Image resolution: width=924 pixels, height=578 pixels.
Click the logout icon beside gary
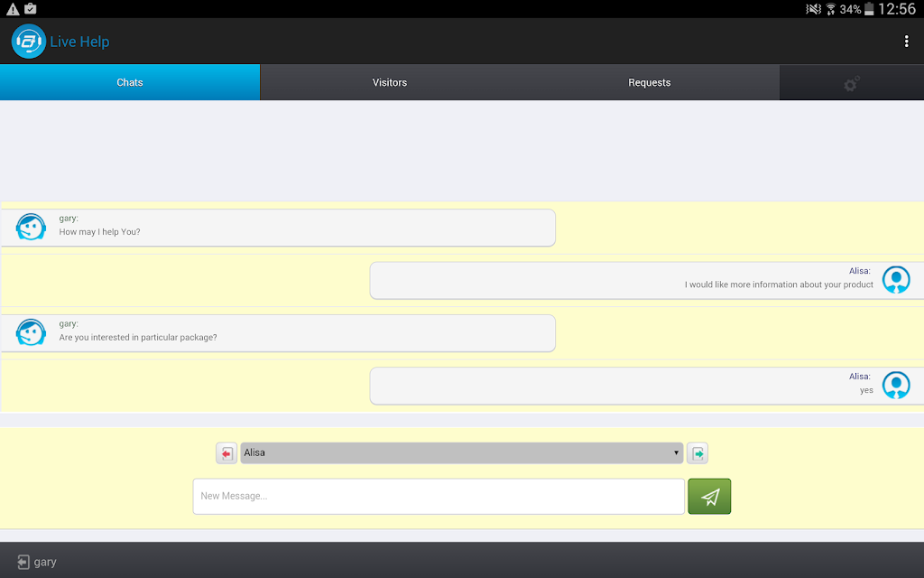[23, 562]
